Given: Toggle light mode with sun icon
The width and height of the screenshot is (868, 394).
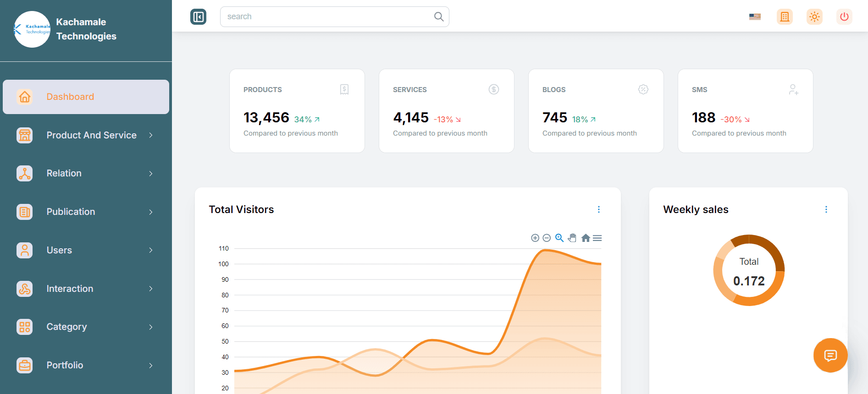Looking at the screenshot, I should tap(814, 17).
